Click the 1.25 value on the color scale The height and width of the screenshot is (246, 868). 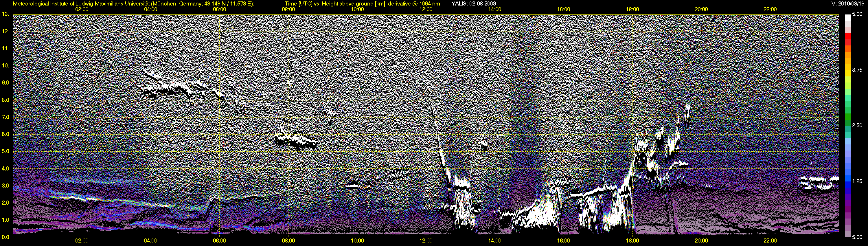point(857,181)
